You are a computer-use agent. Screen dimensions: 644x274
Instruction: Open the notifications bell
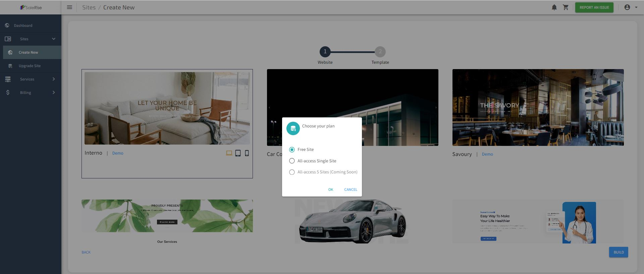[x=554, y=7]
